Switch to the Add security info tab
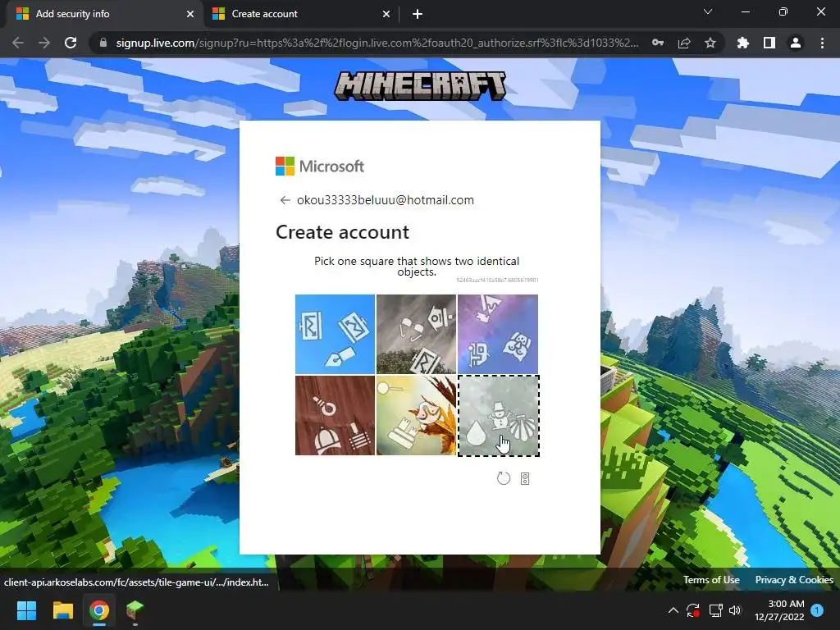 (102, 14)
